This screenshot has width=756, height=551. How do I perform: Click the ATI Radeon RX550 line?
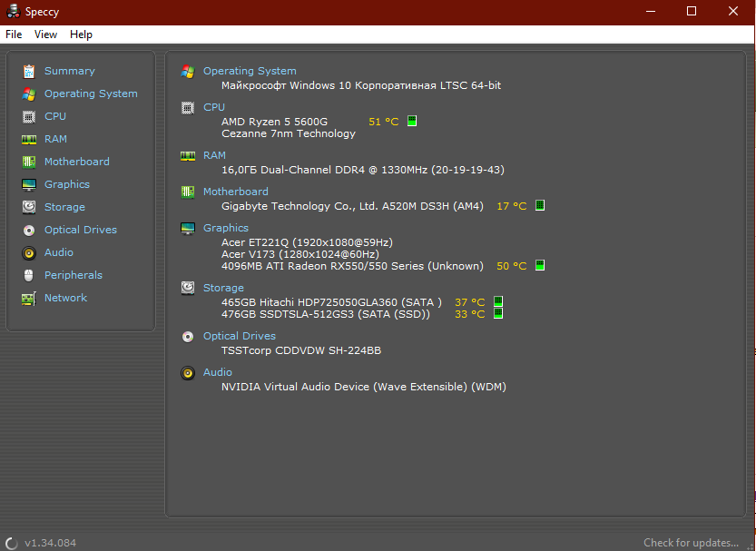click(352, 266)
